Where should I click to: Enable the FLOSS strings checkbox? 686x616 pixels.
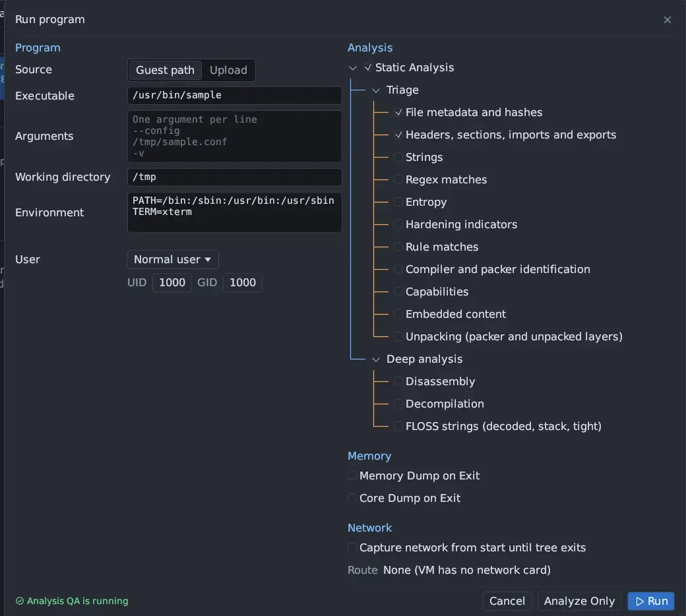(398, 426)
